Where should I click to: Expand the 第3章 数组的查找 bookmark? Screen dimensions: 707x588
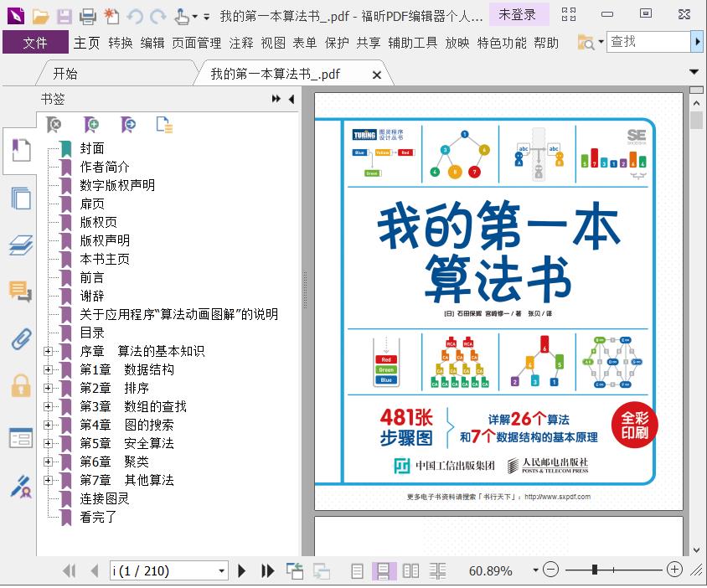point(48,407)
